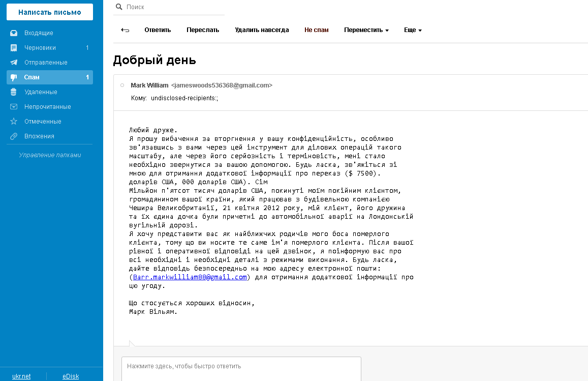Viewport: 588px width, 381px height.
Task: Click the back arrow icon in toolbar
Action: pyautogui.click(x=125, y=30)
